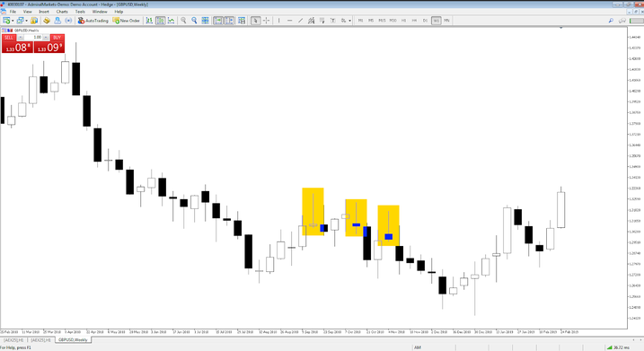Toggle chart shift button

[229, 21]
